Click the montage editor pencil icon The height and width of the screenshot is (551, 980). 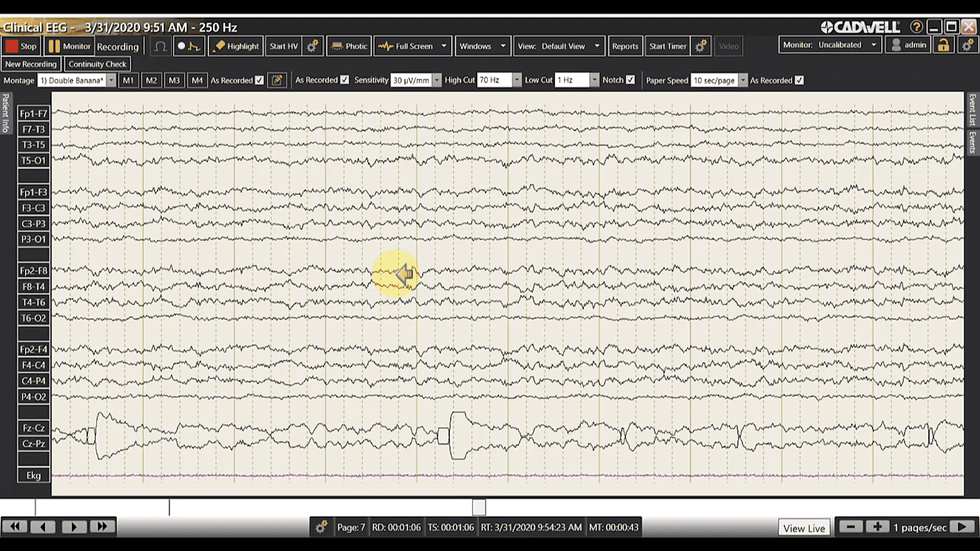tap(277, 80)
